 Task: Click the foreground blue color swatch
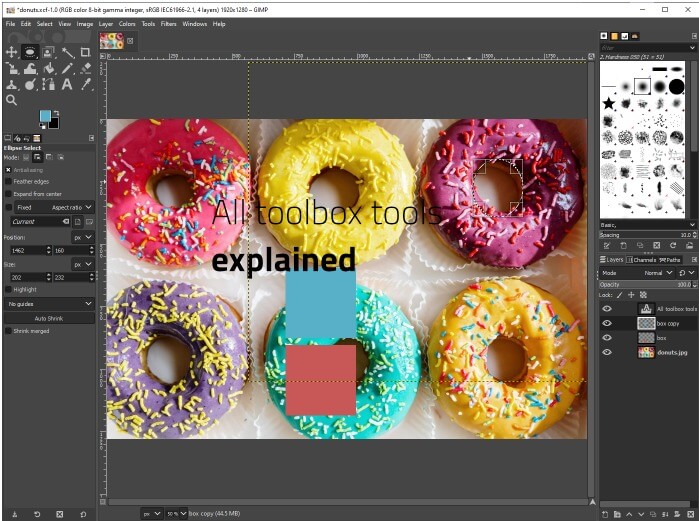tap(45, 116)
